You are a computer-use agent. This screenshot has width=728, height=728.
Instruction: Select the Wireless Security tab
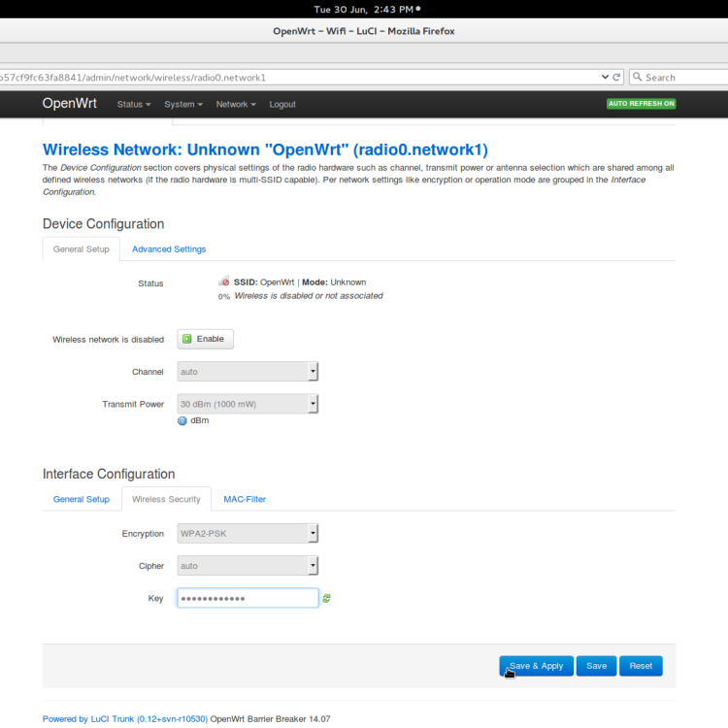166,499
